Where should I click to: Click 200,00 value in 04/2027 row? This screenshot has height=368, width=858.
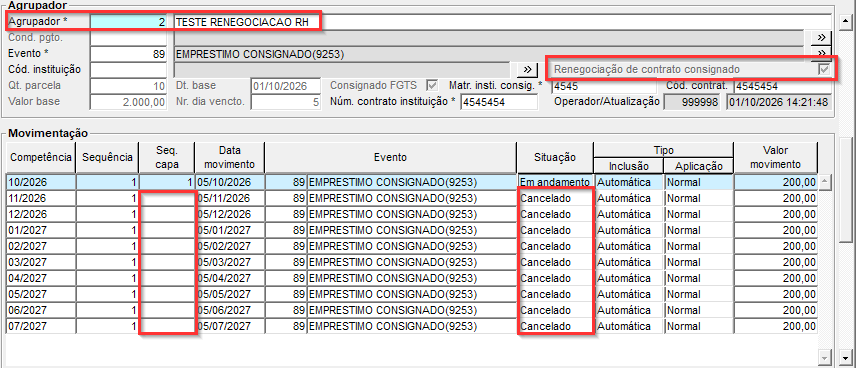coord(775,278)
